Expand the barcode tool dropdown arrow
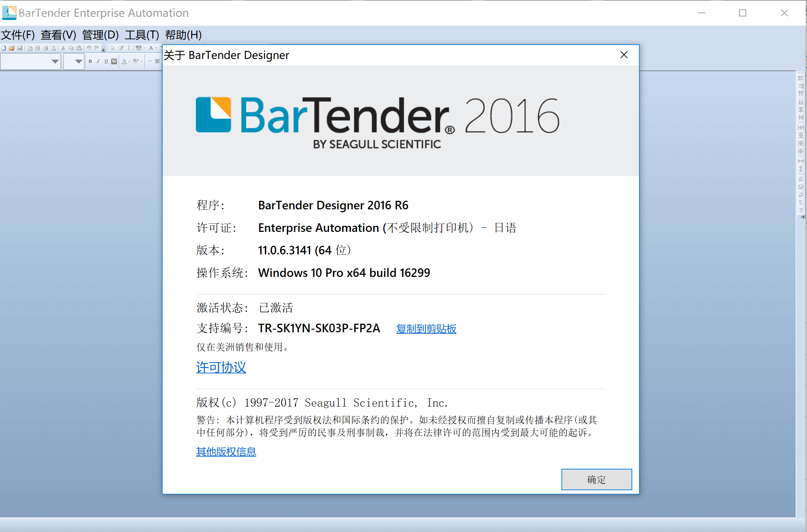 click(x=144, y=48)
